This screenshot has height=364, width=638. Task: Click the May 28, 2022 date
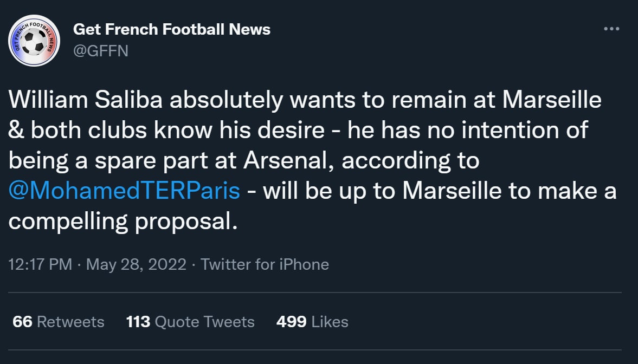coord(136,264)
